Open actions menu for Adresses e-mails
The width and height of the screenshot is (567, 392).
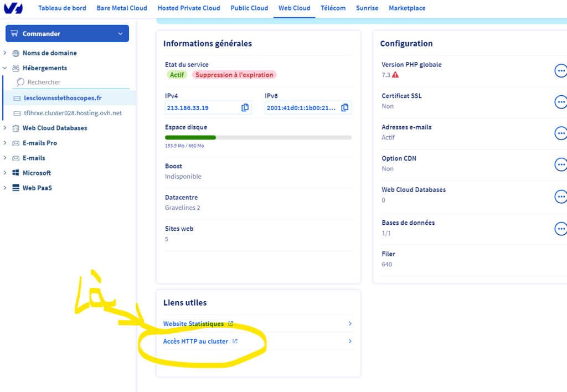tap(560, 133)
